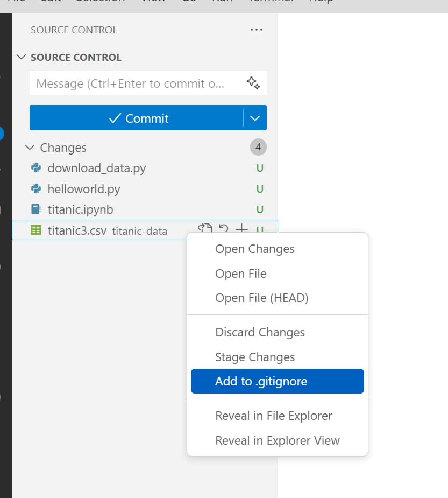Click the green spreadsheet icon for titanic3.csv
This screenshot has height=498, width=448.
click(x=36, y=230)
